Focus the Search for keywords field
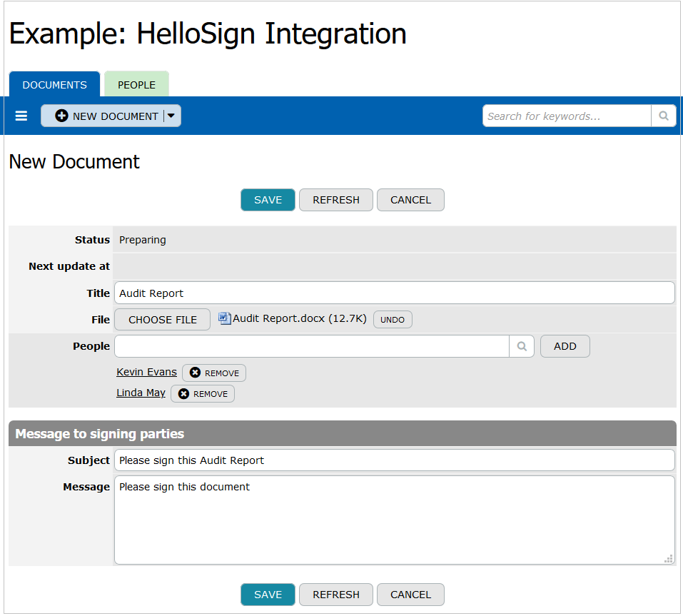This screenshot has width=683, height=616. click(x=567, y=116)
